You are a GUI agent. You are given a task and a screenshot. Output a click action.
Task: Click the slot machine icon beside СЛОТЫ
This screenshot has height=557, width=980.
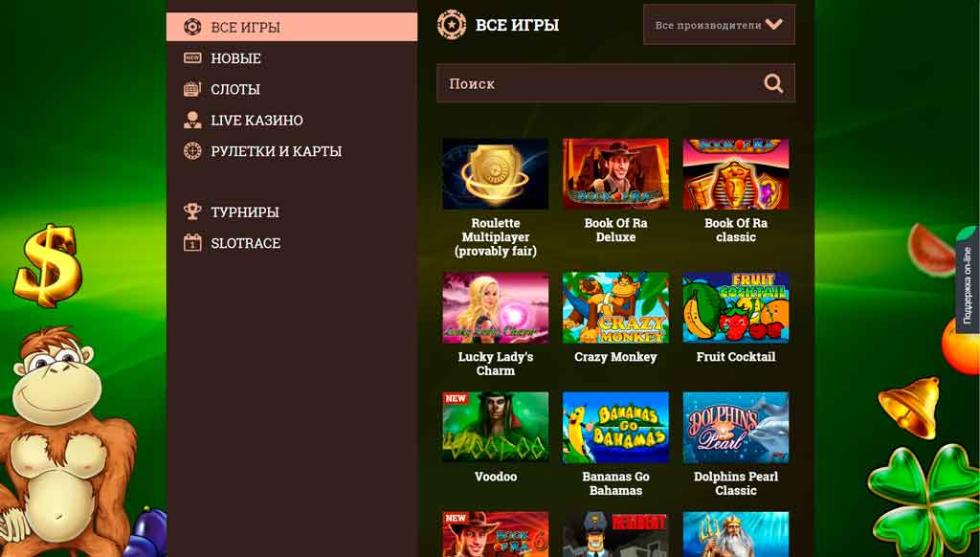pyautogui.click(x=192, y=89)
